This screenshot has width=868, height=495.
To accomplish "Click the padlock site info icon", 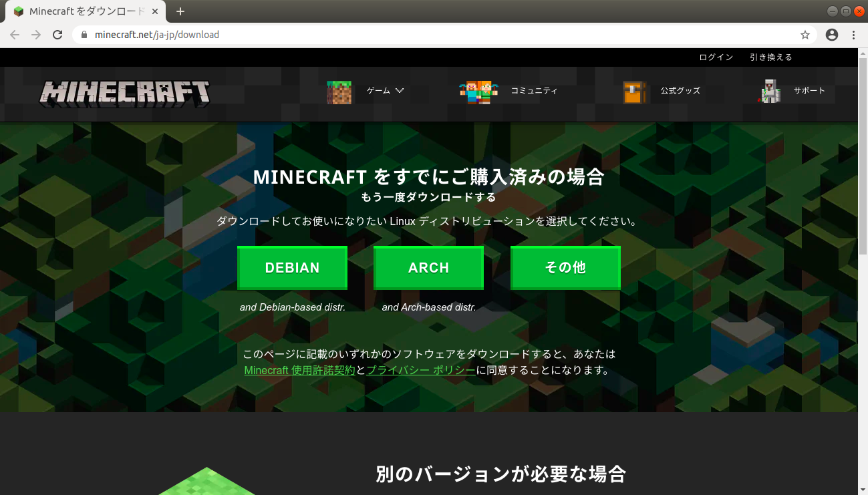I will coord(84,35).
